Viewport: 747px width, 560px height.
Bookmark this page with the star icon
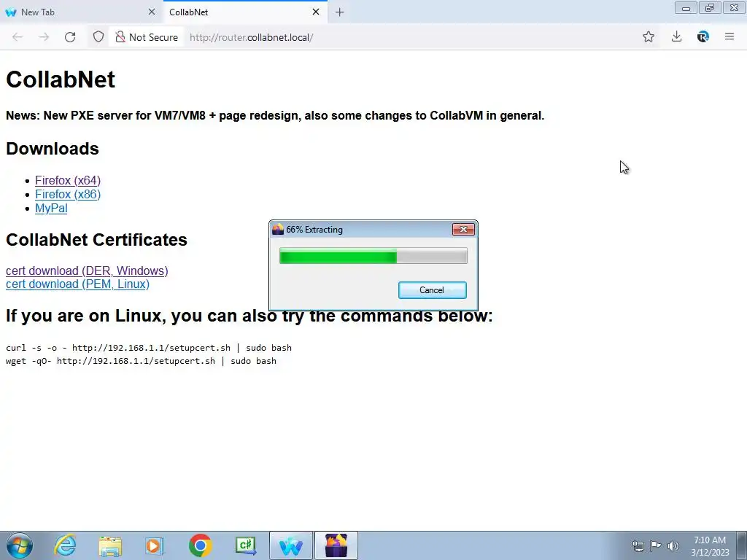[649, 36]
